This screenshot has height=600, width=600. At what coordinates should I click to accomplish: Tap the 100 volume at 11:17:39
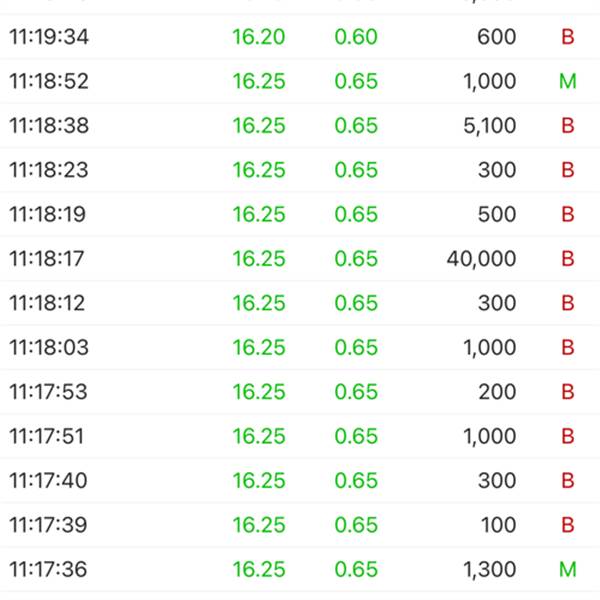click(x=499, y=525)
